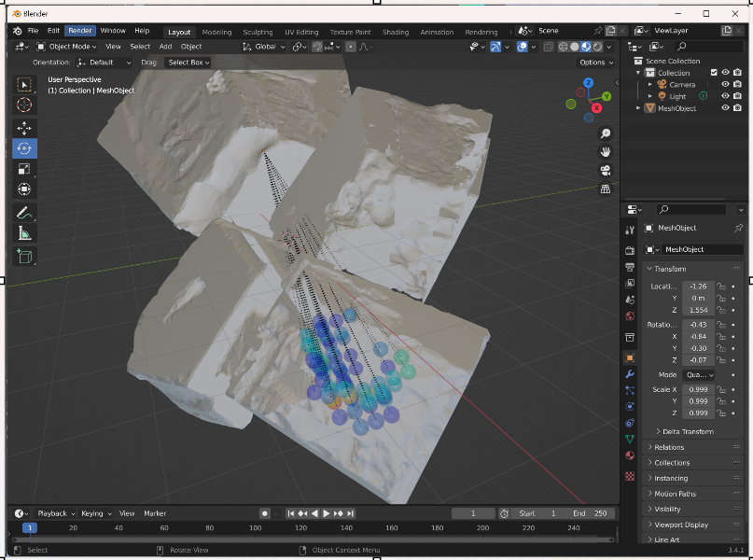The image size is (753, 560).
Task: Open the Drag Select Box dropdown
Action: pos(188,63)
